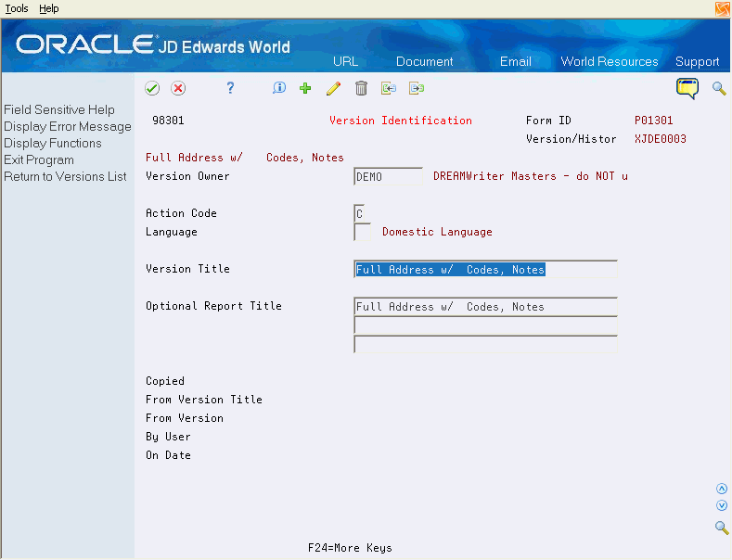Click the third Optional Report Title field
The image size is (732, 560).
point(485,344)
